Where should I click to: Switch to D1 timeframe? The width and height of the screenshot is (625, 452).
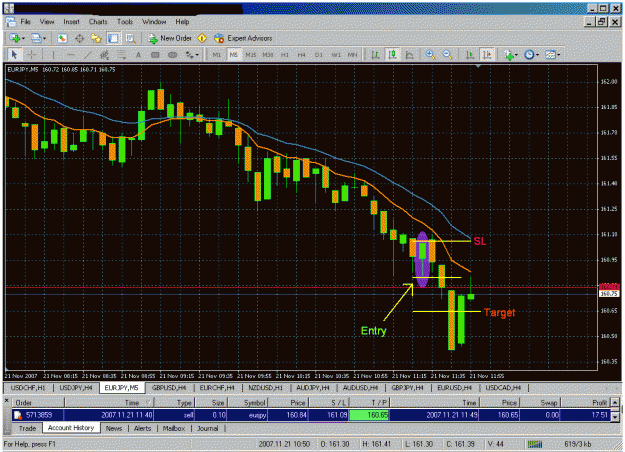pos(318,55)
